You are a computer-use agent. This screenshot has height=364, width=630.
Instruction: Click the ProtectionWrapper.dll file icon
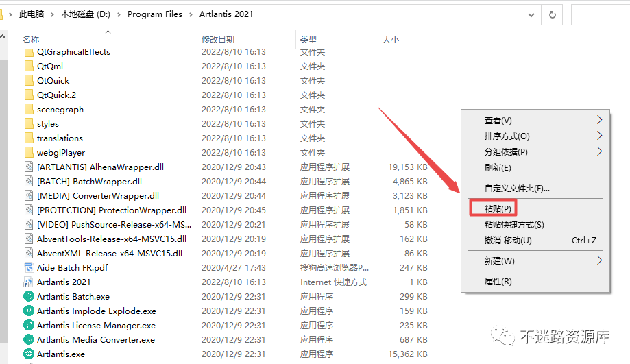29,210
